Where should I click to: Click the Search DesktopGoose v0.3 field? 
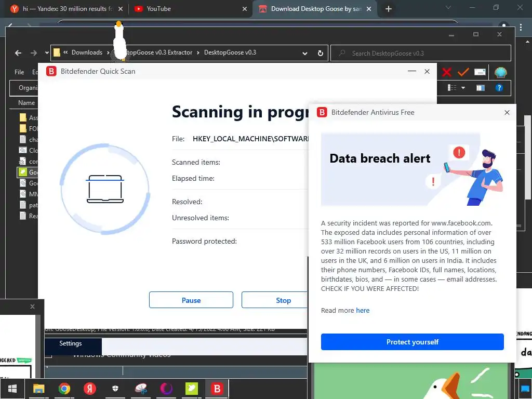(x=421, y=54)
